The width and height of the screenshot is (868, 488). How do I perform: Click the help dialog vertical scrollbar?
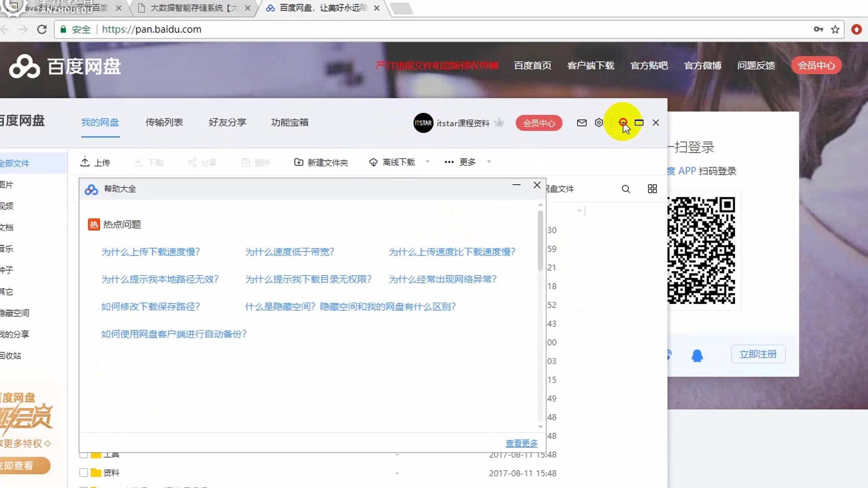point(540,242)
